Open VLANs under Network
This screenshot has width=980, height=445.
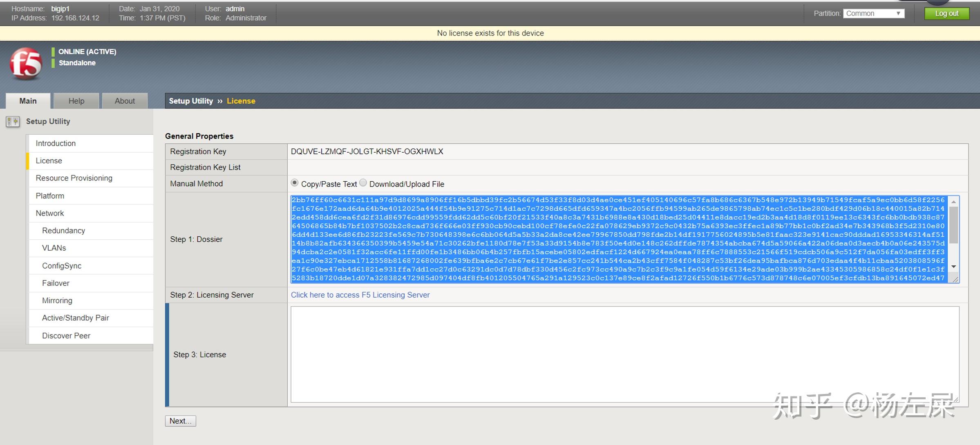[91, 248]
